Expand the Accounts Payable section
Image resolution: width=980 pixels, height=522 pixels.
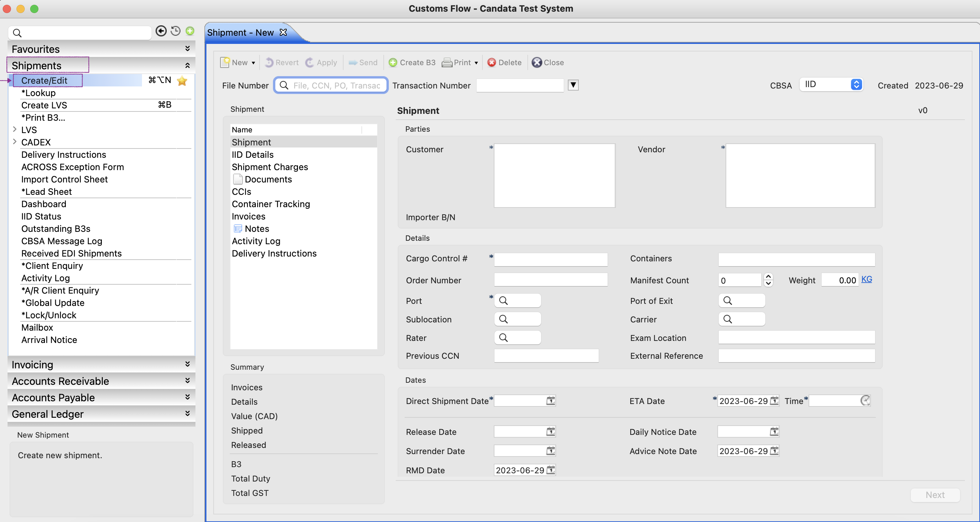point(188,397)
